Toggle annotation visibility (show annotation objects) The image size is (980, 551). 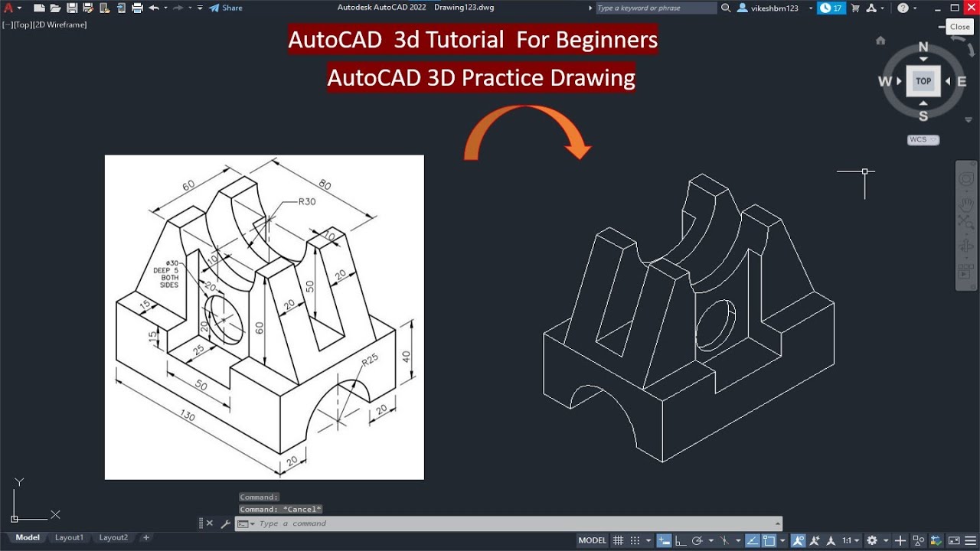coord(798,540)
